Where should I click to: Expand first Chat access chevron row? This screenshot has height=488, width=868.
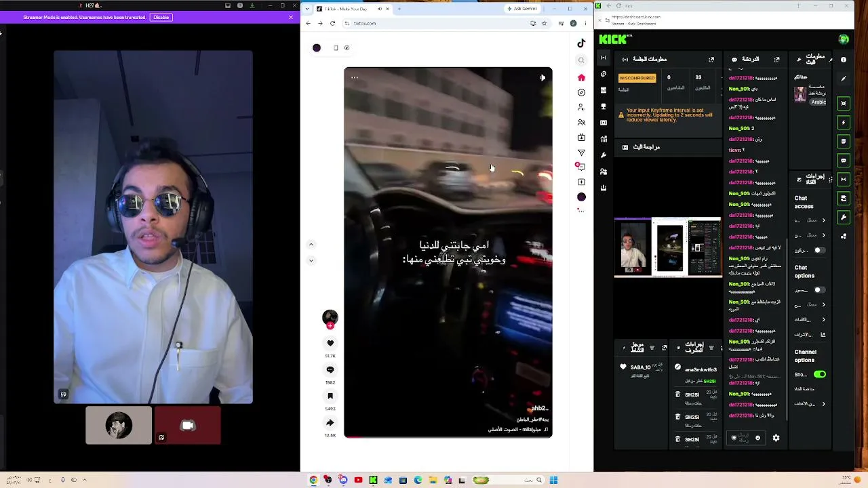(824, 220)
